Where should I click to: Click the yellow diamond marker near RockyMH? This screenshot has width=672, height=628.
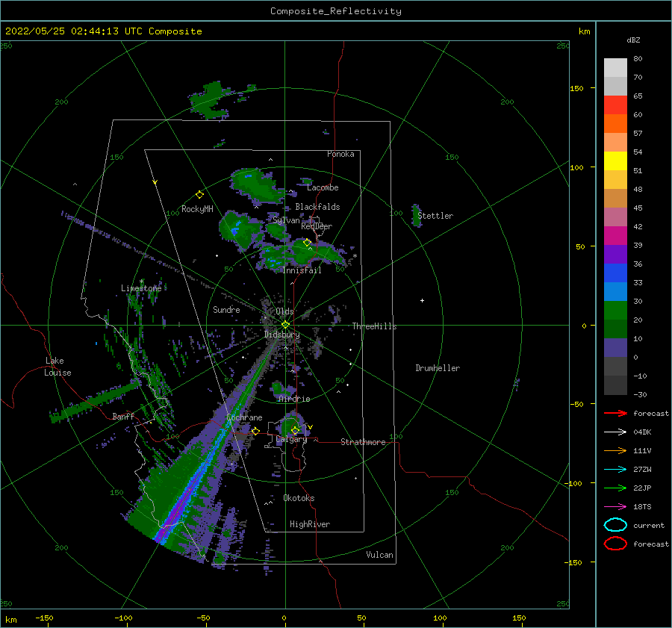tap(199, 195)
